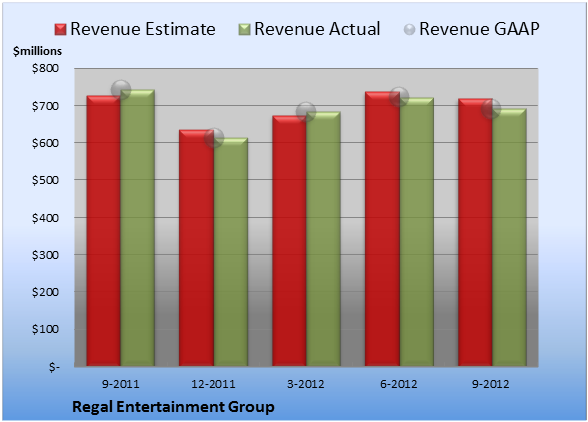Select the 'Revenue Actual' legend label
The height and width of the screenshot is (422, 588).
[317, 29]
